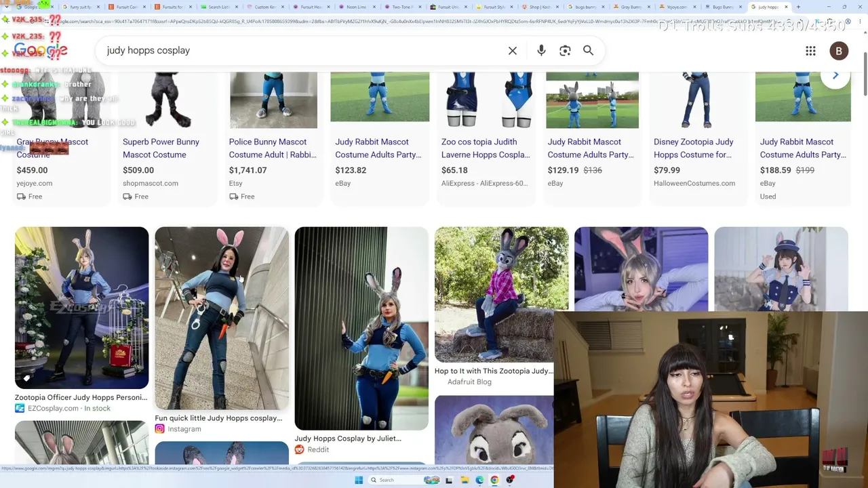Image resolution: width=868 pixels, height=488 pixels.
Task: Submit search with the magnifying glass icon
Action: [589, 51]
